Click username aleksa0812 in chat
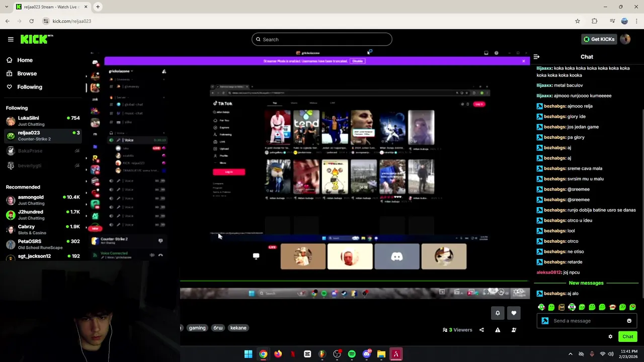The width and height of the screenshot is (644, 362). (x=548, y=273)
